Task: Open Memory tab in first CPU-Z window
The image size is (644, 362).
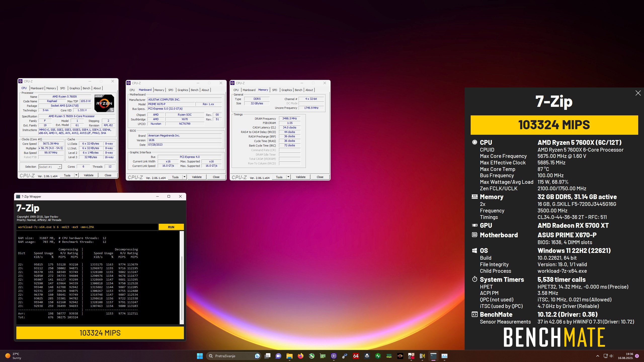Action: [x=51, y=88]
